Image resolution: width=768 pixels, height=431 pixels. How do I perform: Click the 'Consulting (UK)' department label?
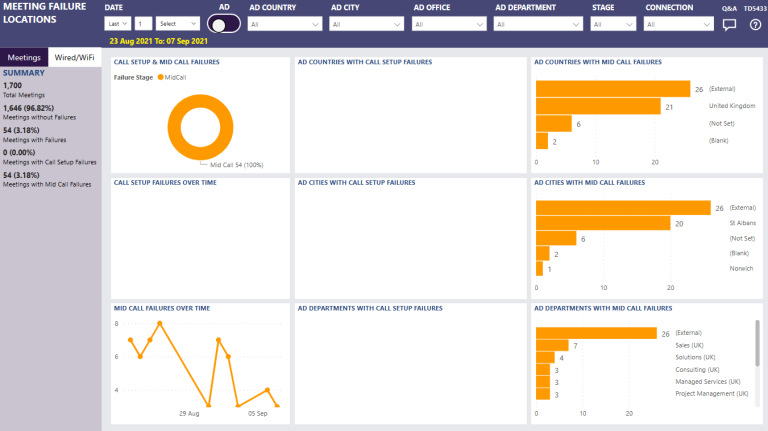[x=697, y=370]
